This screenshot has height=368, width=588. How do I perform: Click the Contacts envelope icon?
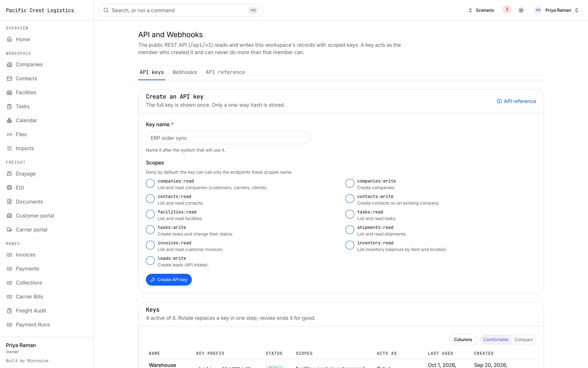(x=9, y=78)
